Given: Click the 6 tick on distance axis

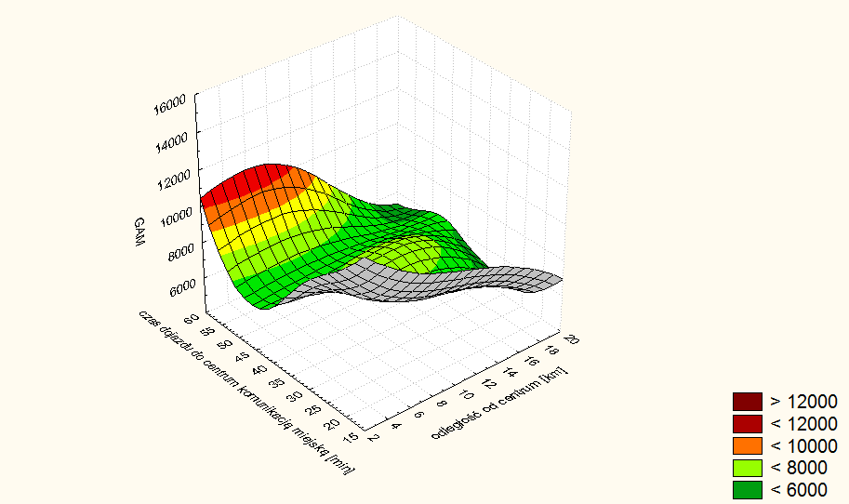Looking at the screenshot, I should (x=418, y=415).
